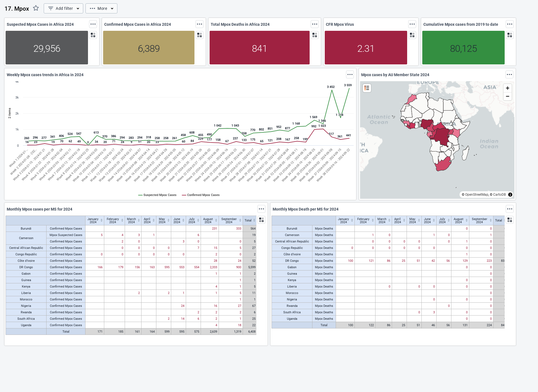
Task: Toggle Suspected Mpox Cases legend series
Action: point(157,195)
